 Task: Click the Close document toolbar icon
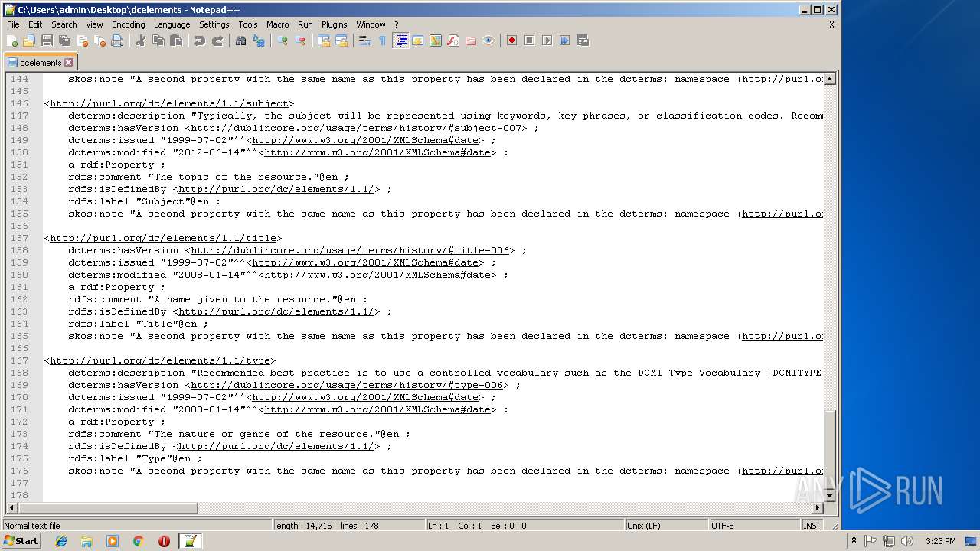point(82,41)
